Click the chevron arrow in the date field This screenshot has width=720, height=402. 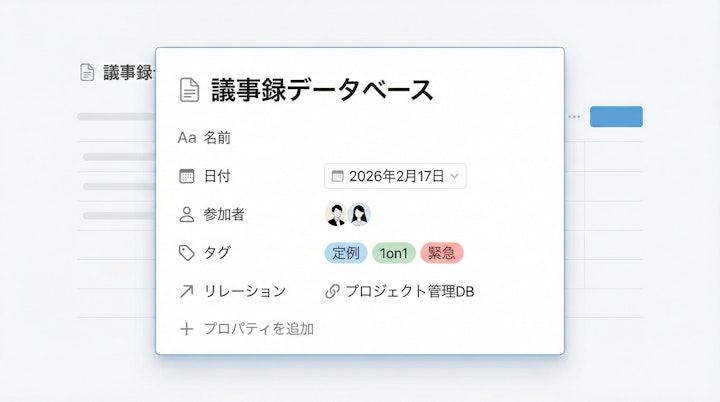455,176
